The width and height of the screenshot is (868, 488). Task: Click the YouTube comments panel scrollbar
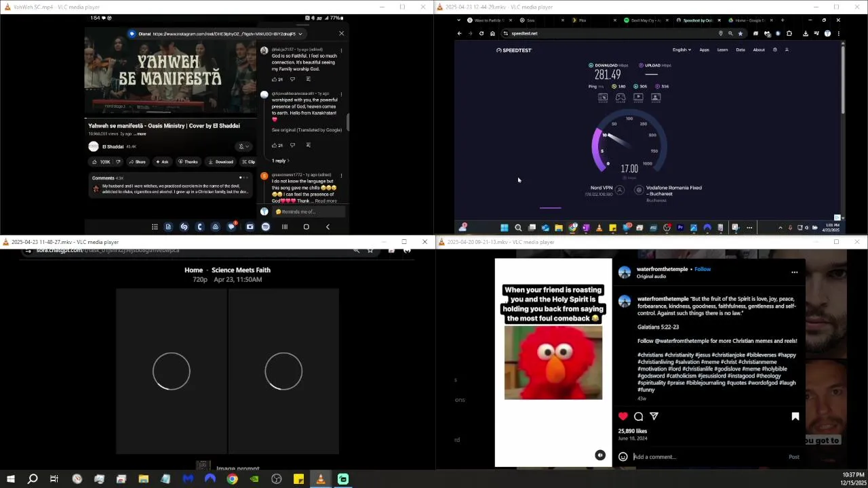[349, 122]
